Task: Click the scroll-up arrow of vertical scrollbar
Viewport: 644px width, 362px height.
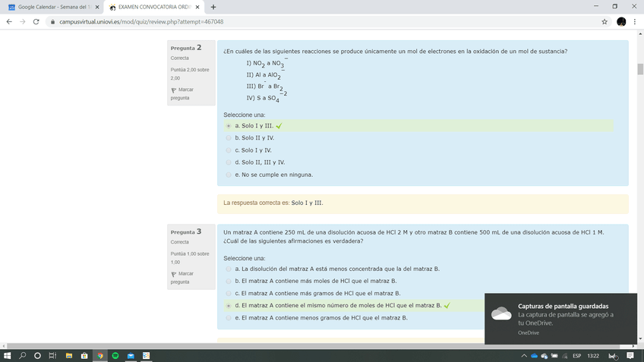Action: point(640,33)
